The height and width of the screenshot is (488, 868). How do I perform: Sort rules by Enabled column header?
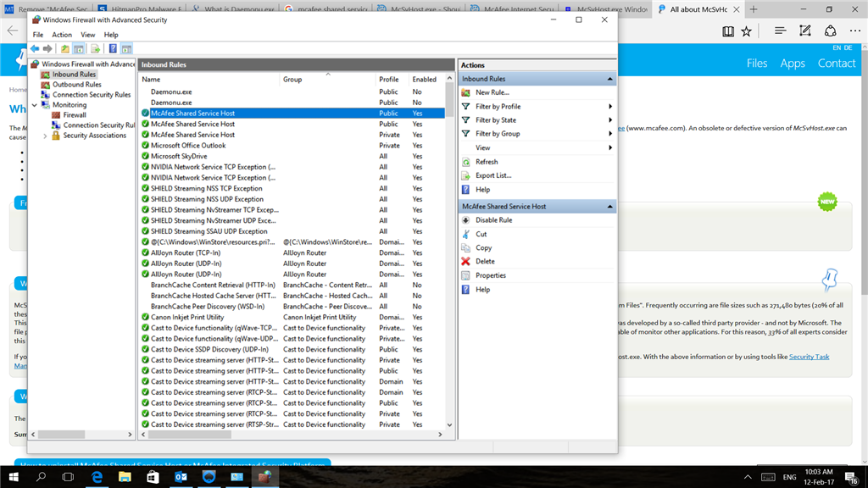pyautogui.click(x=426, y=80)
